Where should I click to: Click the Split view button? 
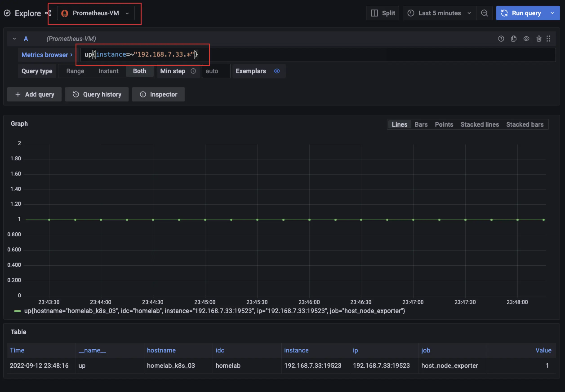coord(383,13)
